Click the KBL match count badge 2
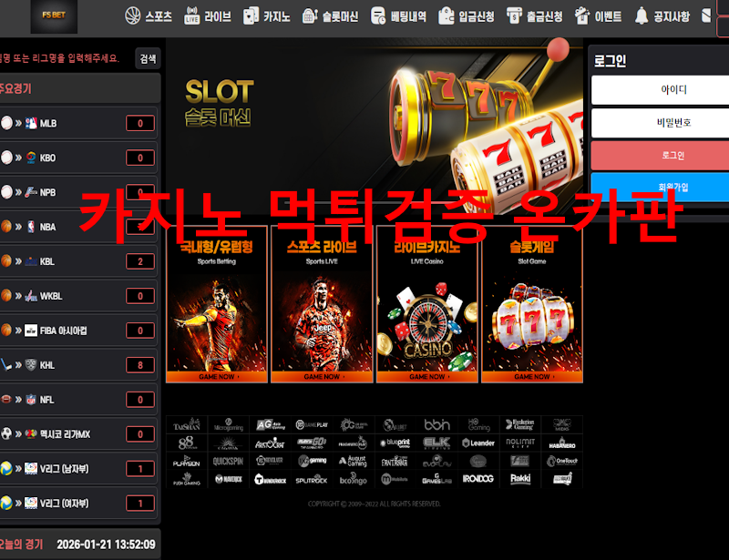This screenshot has height=560, width=729. 140,261
